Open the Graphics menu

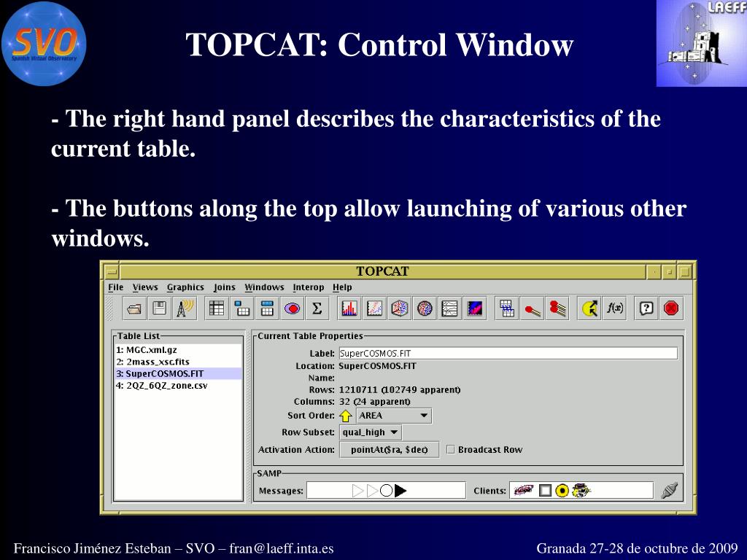[185, 287]
